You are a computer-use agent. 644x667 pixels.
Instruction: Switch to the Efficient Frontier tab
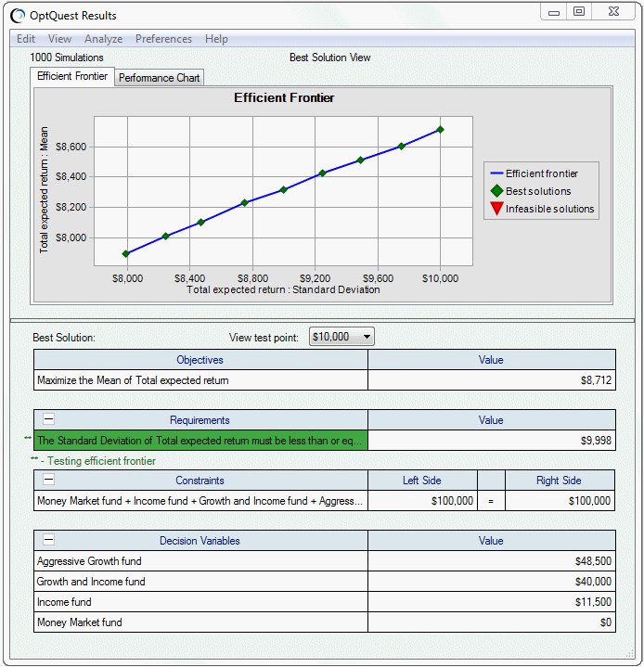coord(72,77)
